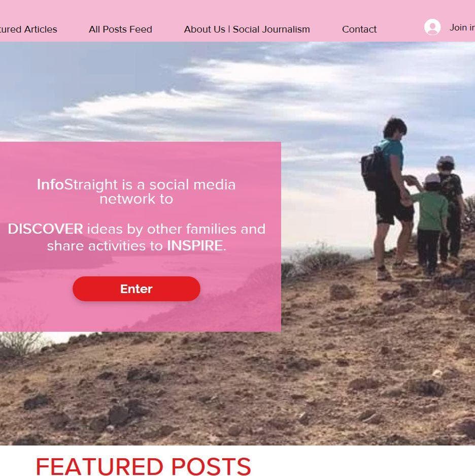Go to All Posts Feed page
The height and width of the screenshot is (476, 475).
point(120,29)
